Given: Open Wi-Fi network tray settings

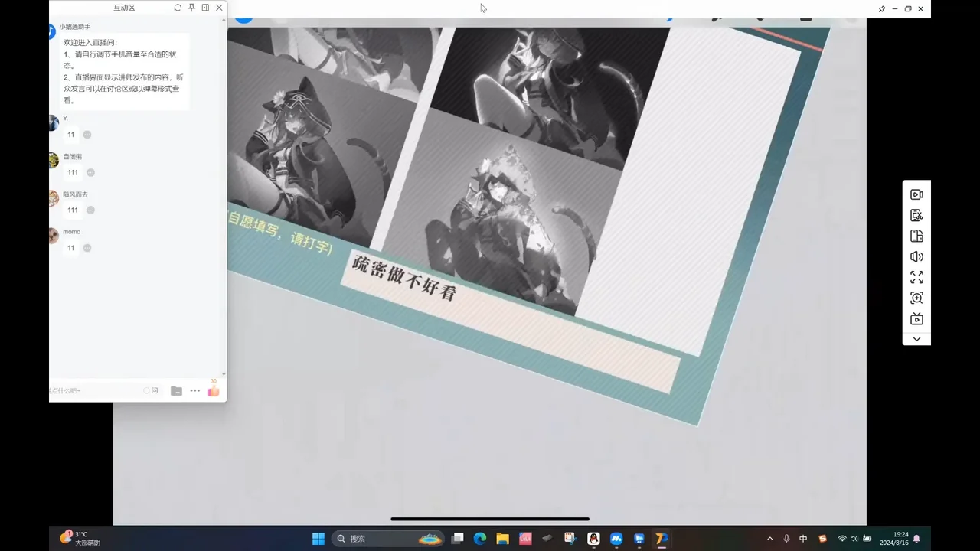Looking at the screenshot, I should [x=842, y=539].
